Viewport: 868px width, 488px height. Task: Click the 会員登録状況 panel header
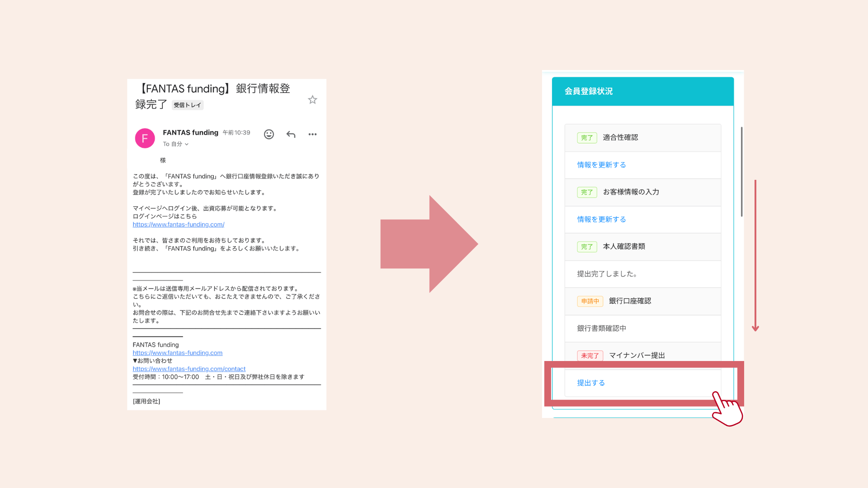[x=642, y=91]
